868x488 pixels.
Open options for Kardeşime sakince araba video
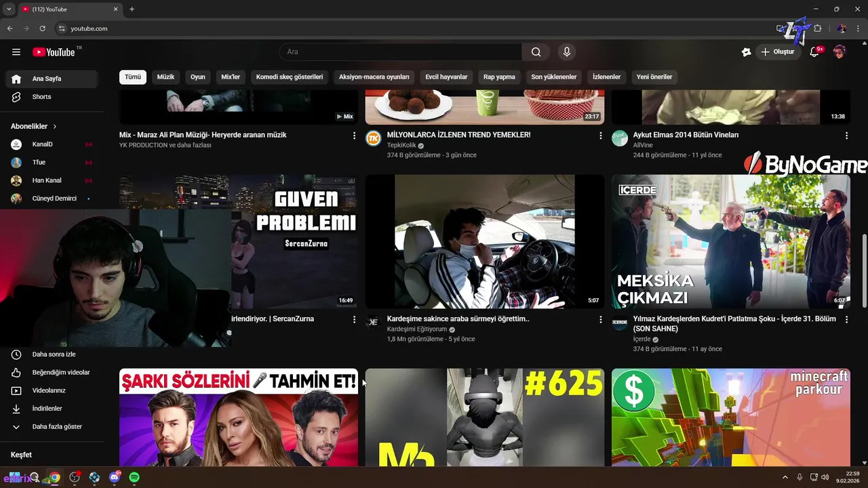[600, 319]
